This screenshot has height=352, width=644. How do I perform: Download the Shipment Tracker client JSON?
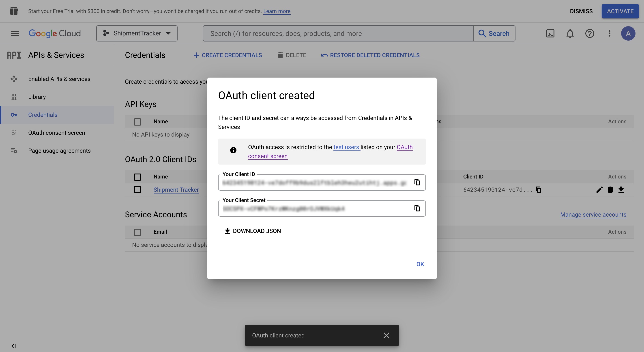(622, 189)
